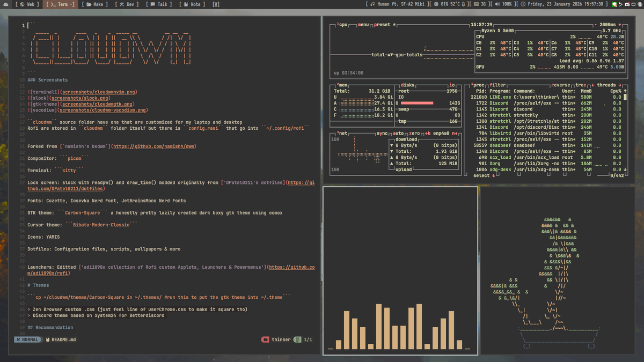Click left arrow before threads sort column
The width and height of the screenshot is (644, 362).
pyautogui.click(x=593, y=85)
